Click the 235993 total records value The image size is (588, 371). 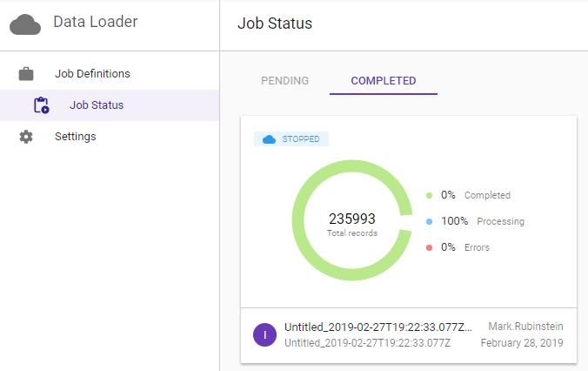click(x=352, y=219)
